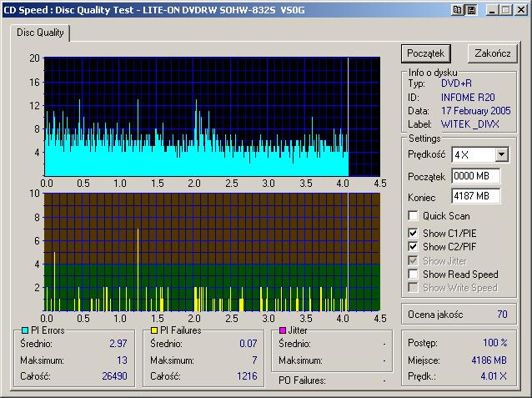Click the Początek 0000 MB input field
The image size is (532, 398).
click(475, 176)
